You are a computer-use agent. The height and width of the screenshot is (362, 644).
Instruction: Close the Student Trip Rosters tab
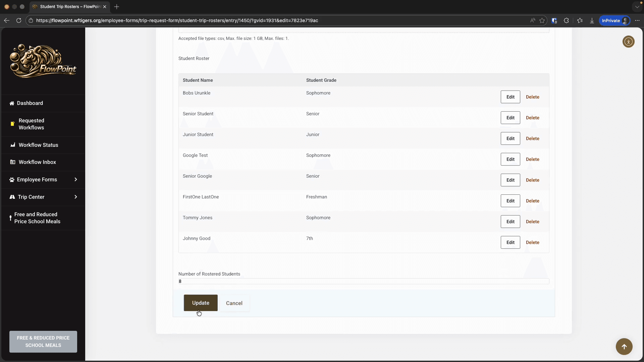(105, 7)
